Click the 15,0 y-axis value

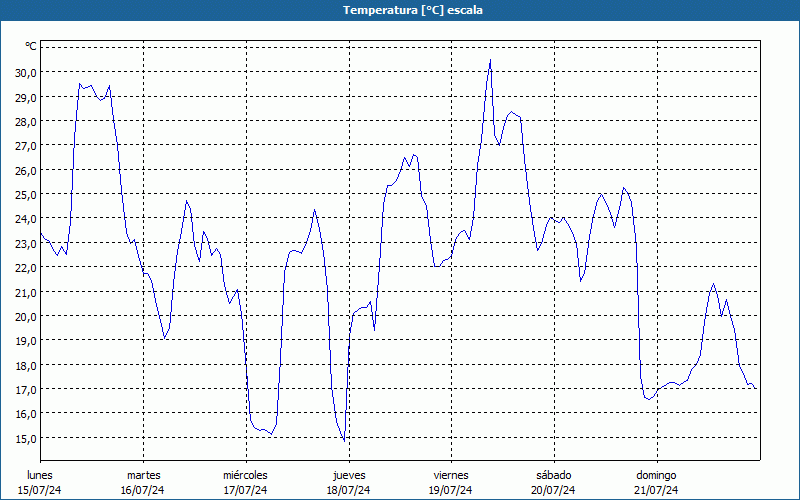[x=26, y=438]
